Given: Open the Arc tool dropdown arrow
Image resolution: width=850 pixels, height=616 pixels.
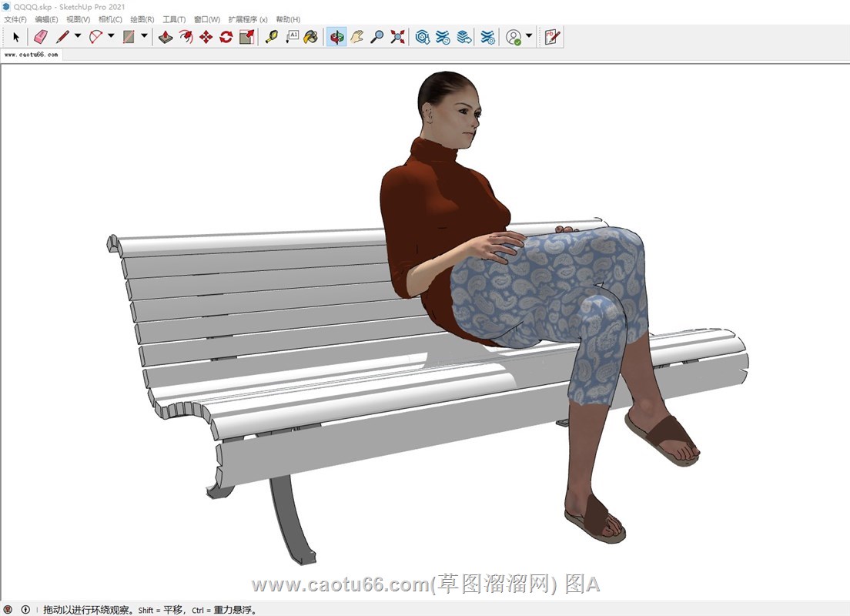Looking at the screenshot, I should coord(111,36).
